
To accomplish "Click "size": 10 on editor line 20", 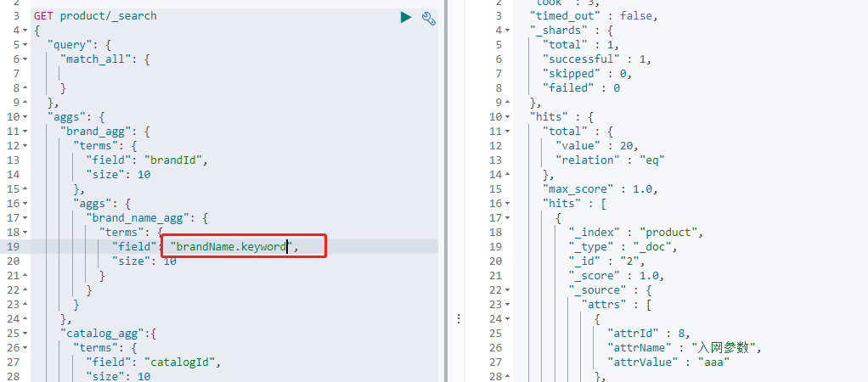I will pyautogui.click(x=144, y=261).
